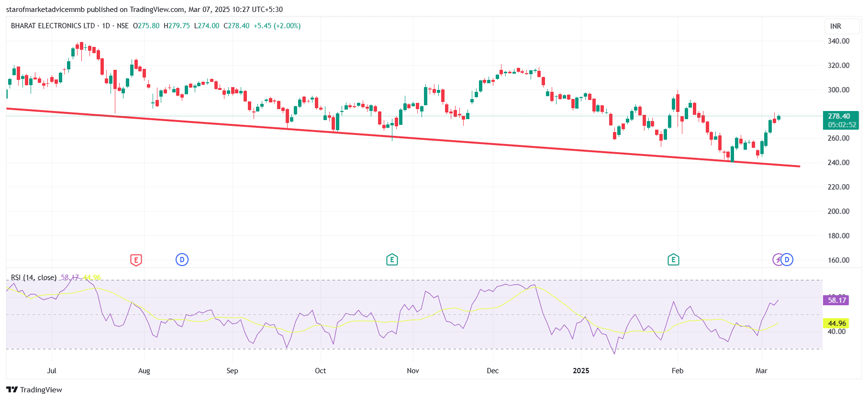Click the RSI (14, close) indicator label
868x400 pixels.
point(33,278)
